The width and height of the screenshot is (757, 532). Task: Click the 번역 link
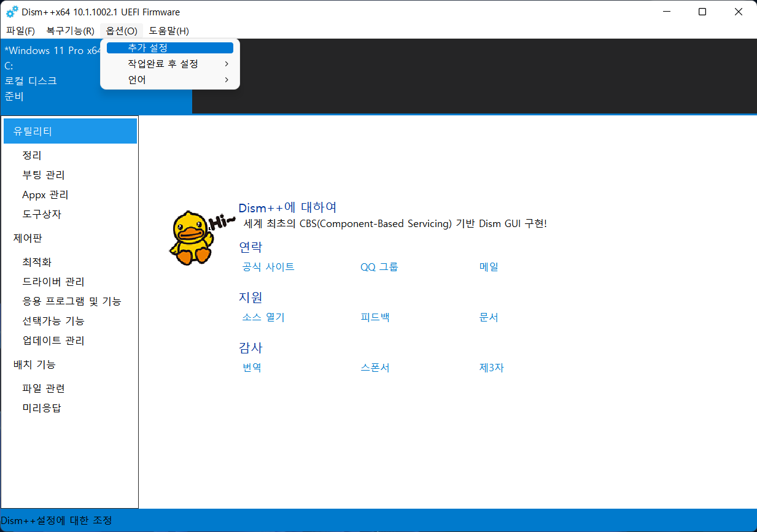pyautogui.click(x=252, y=368)
